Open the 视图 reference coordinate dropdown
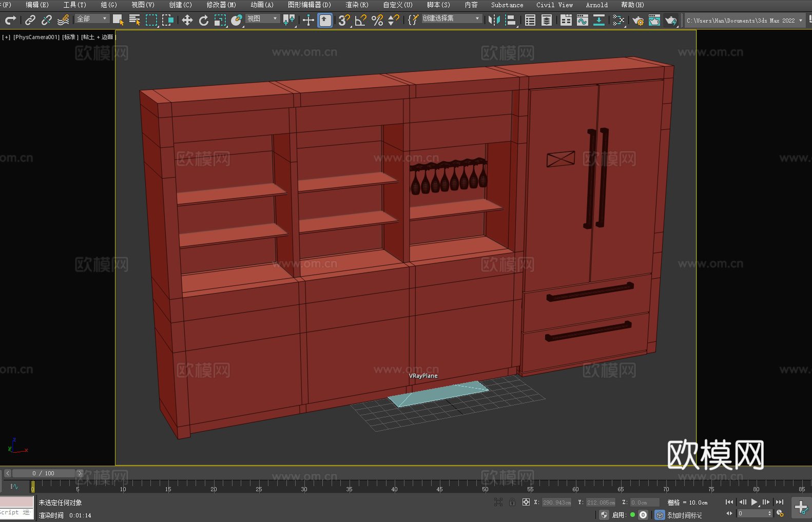The height and width of the screenshot is (522, 812). pos(262,18)
